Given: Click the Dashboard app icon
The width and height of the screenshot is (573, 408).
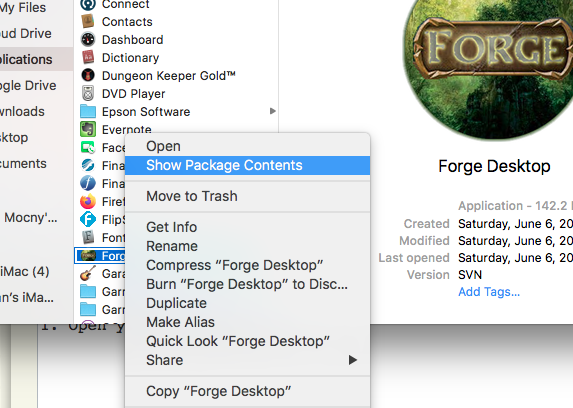Looking at the screenshot, I should (x=88, y=39).
